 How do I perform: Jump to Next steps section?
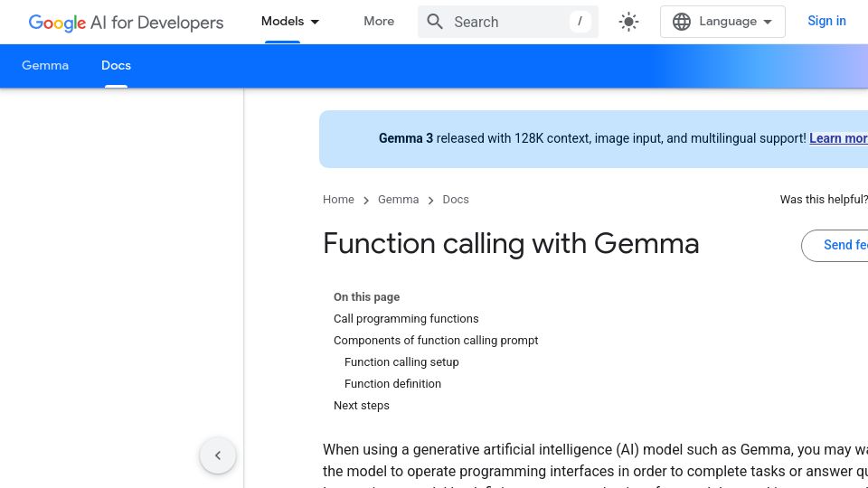click(x=362, y=406)
